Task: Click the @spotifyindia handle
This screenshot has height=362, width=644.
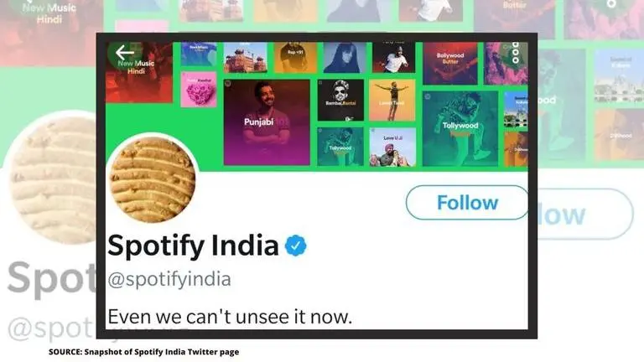Action: coord(169,278)
